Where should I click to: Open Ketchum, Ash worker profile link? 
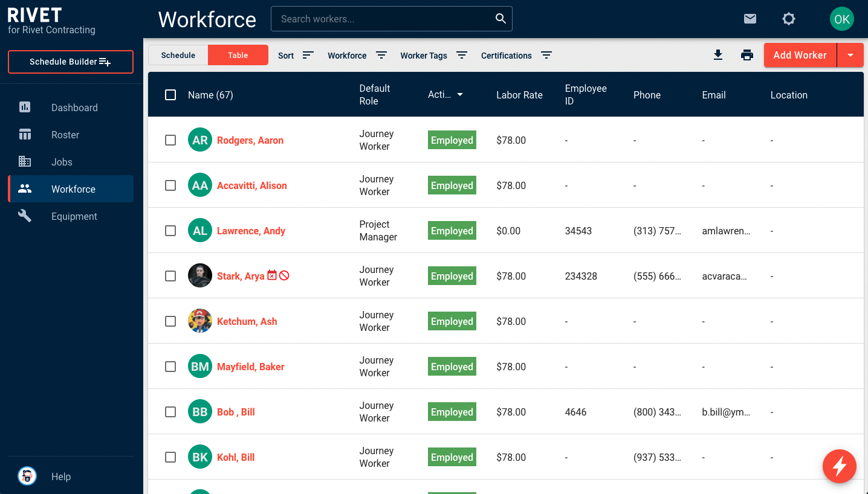tap(247, 321)
